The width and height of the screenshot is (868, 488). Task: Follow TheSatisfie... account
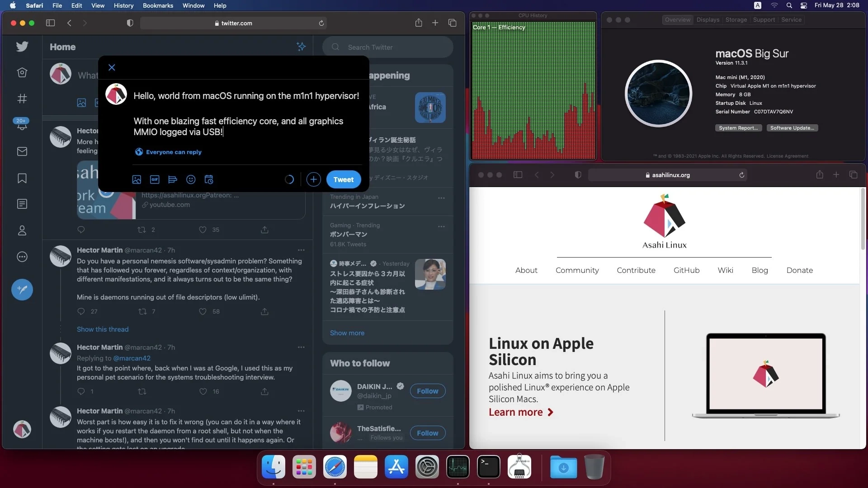[x=427, y=433]
